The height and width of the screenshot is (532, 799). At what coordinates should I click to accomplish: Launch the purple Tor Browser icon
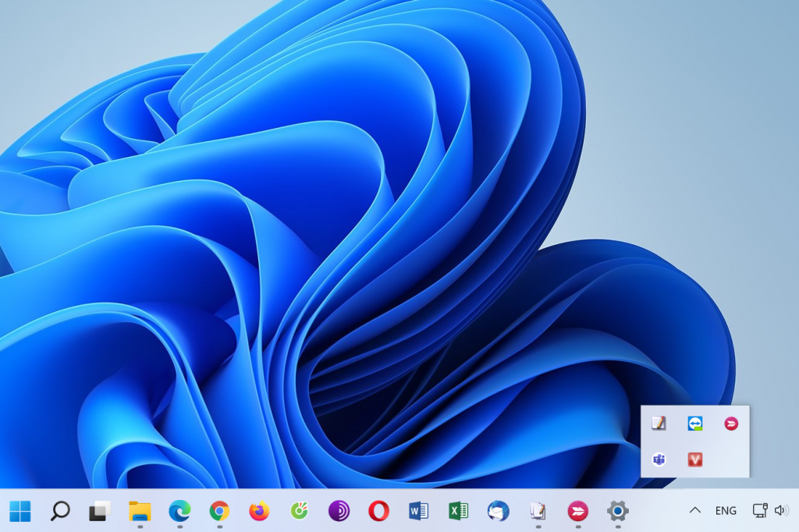[339, 511]
